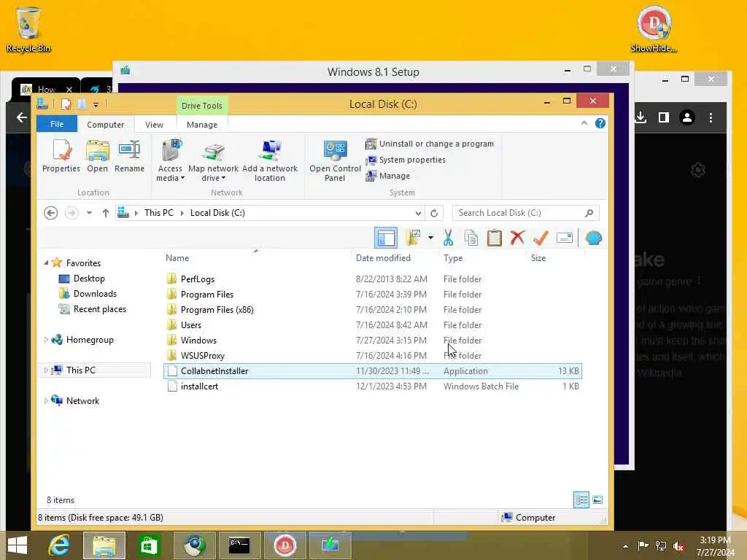The width and height of the screenshot is (747, 560).
Task: Switch to the Computer ribbon tab
Action: coord(105,124)
